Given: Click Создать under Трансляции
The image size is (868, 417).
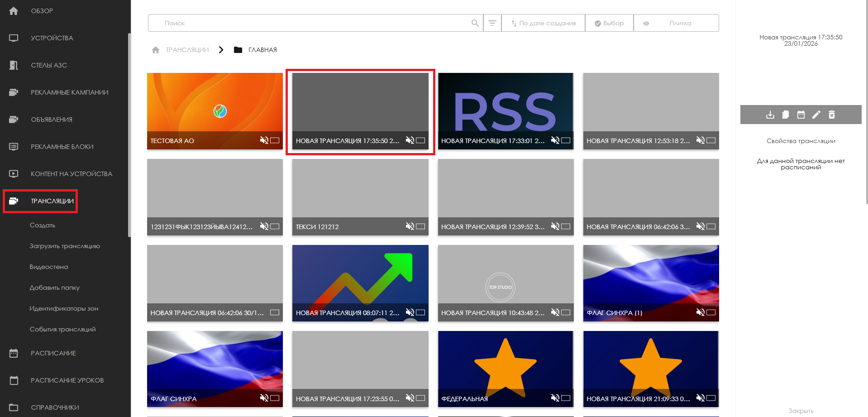Looking at the screenshot, I should point(43,225).
